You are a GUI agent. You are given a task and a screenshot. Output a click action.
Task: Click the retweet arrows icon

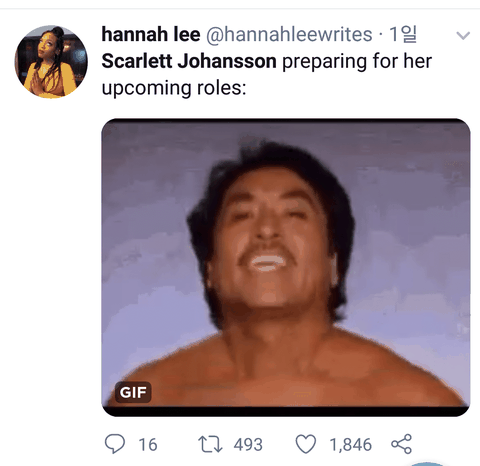point(210,444)
